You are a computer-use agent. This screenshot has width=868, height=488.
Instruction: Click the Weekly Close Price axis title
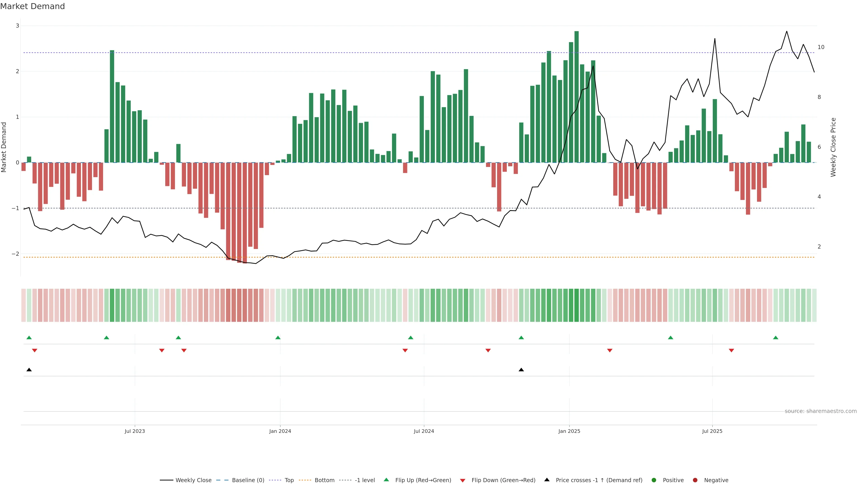pyautogui.click(x=833, y=147)
